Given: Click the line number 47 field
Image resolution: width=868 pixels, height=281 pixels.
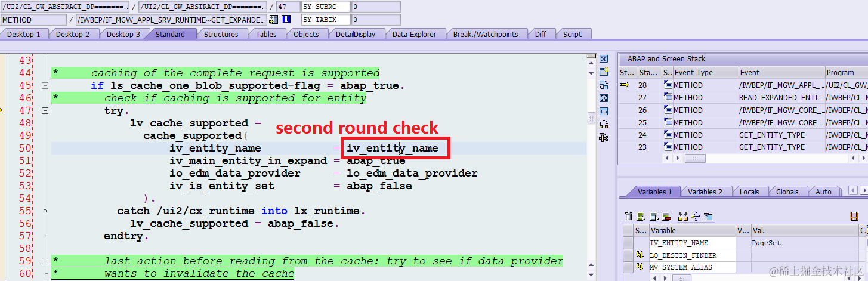Looking at the screenshot, I should (288, 7).
